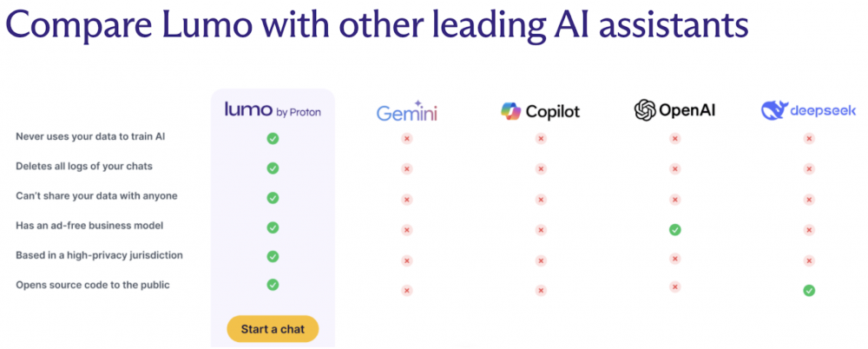
Task: Click 'Based in a high-privacy jurisdiction' text
Action: 99,255
